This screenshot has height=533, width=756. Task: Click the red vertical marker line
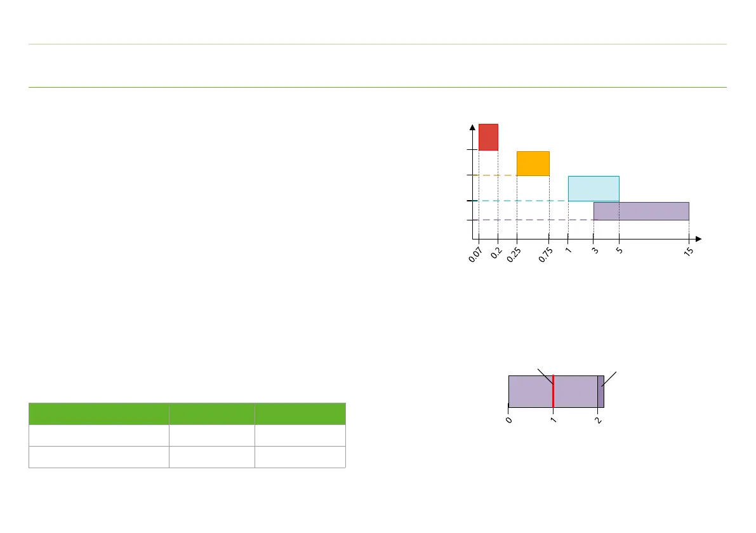click(554, 391)
